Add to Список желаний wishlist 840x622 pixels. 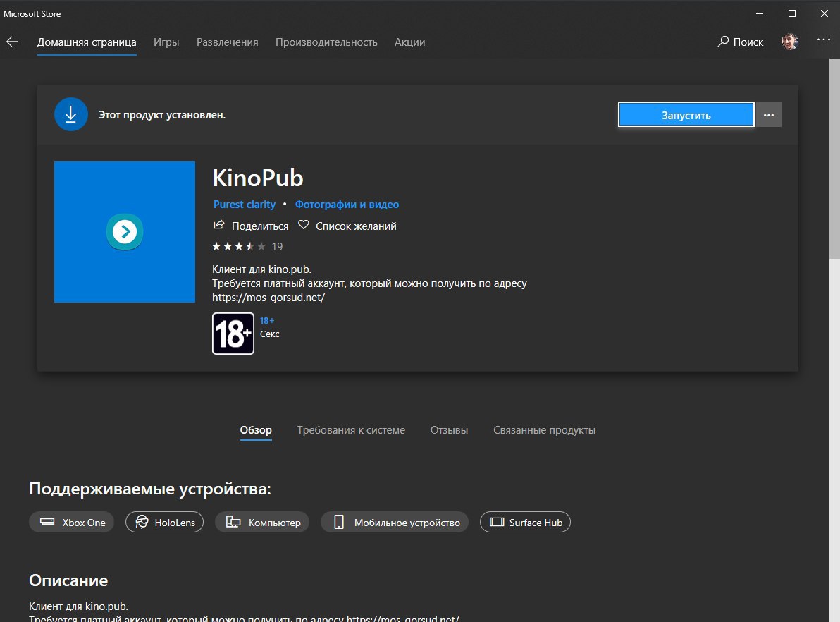tap(347, 226)
